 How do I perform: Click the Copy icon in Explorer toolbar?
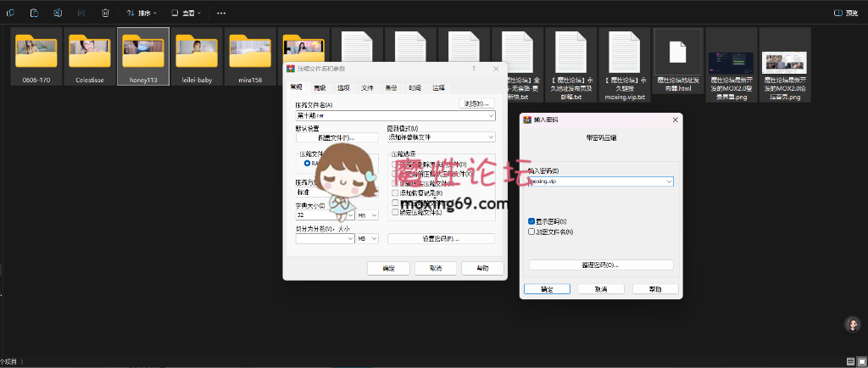click(x=10, y=13)
